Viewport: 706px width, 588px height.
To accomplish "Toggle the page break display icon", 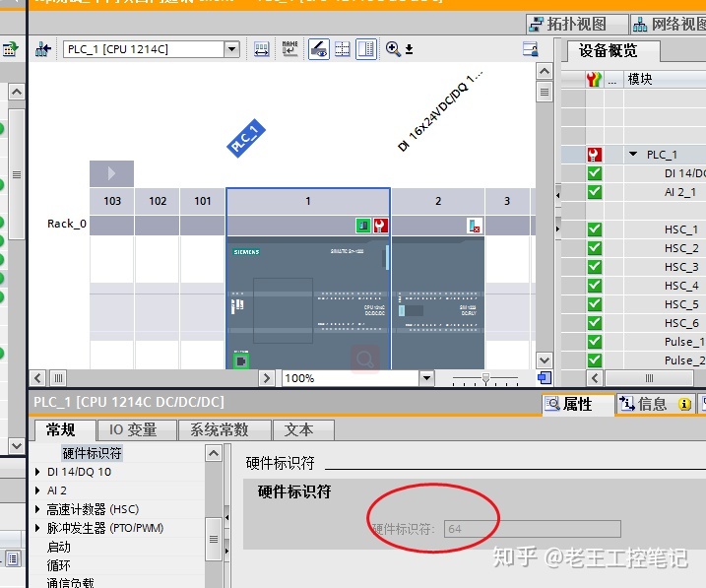I will tap(343, 49).
